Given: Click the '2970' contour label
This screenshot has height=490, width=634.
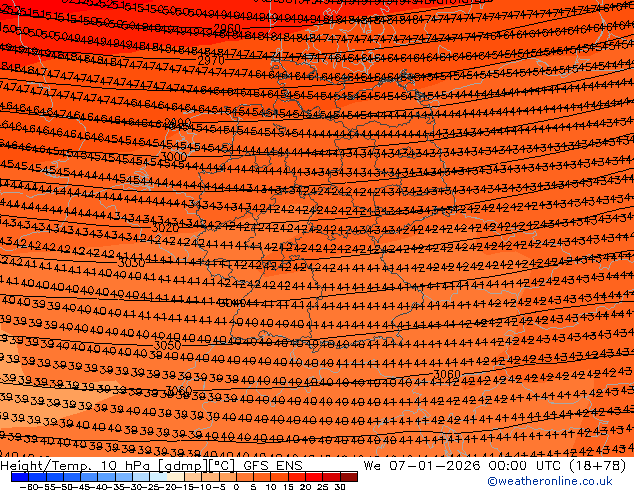Looking at the screenshot, I should (211, 61).
